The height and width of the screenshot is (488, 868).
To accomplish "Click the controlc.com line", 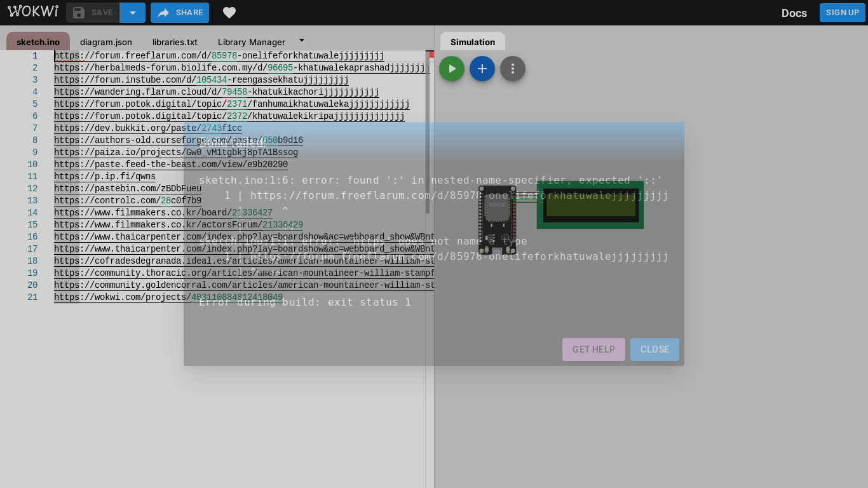I will coord(128,201).
